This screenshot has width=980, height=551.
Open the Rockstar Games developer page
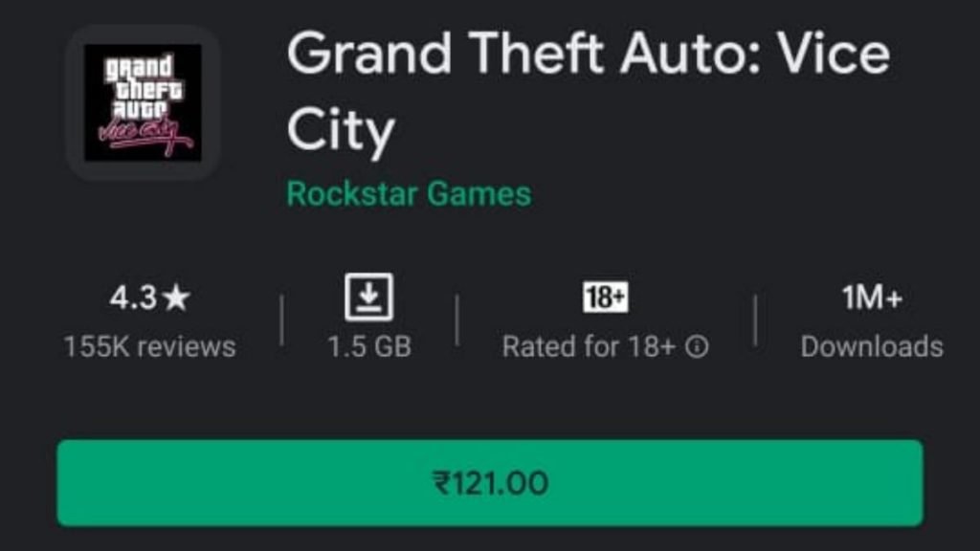409,193
